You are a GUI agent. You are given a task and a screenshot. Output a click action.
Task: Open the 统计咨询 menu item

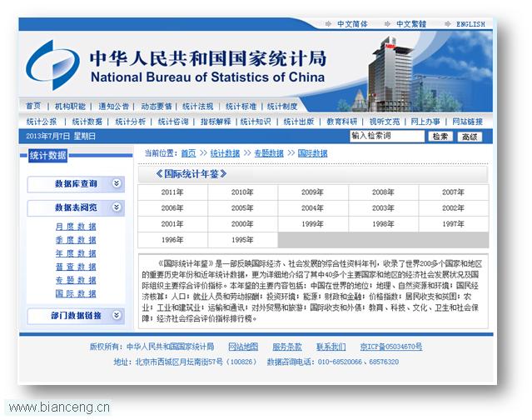tap(173, 122)
